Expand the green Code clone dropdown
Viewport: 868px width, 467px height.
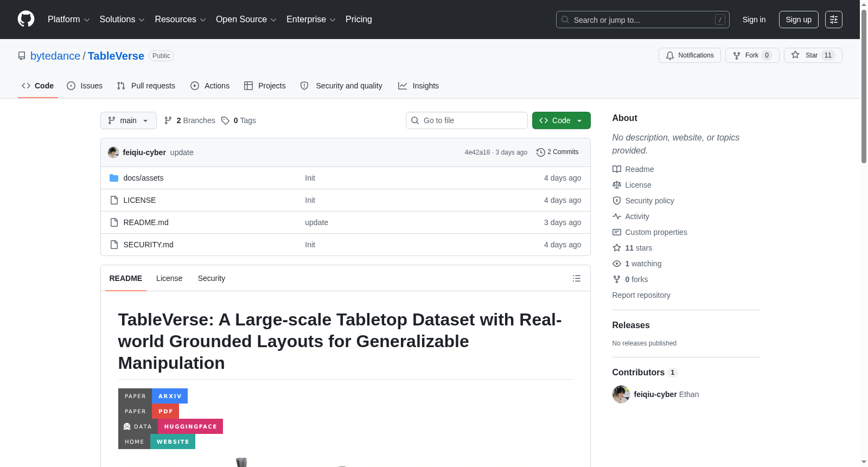coord(561,120)
